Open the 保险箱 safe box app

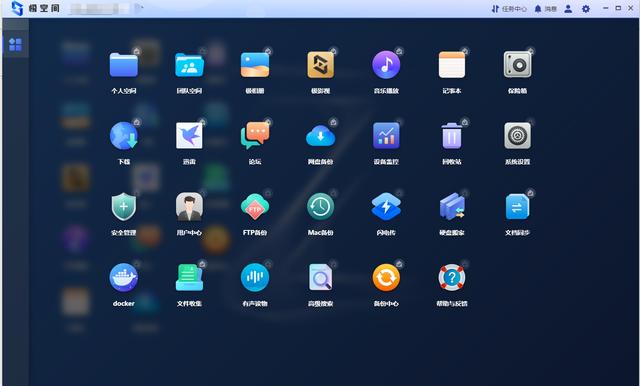pos(518,65)
